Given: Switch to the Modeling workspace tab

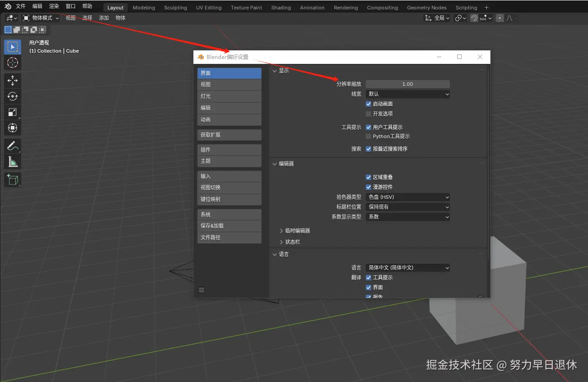Looking at the screenshot, I should (144, 8).
